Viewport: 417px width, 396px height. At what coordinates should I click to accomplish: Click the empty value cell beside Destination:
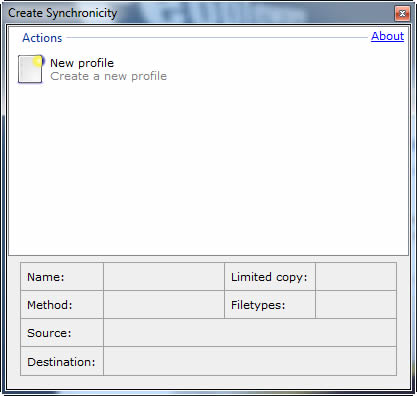tap(250, 361)
